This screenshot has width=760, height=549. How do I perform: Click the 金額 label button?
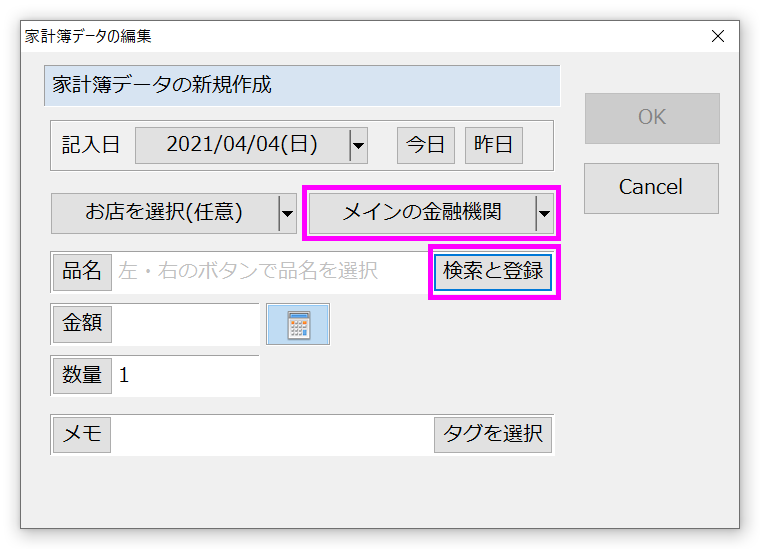[x=82, y=325]
